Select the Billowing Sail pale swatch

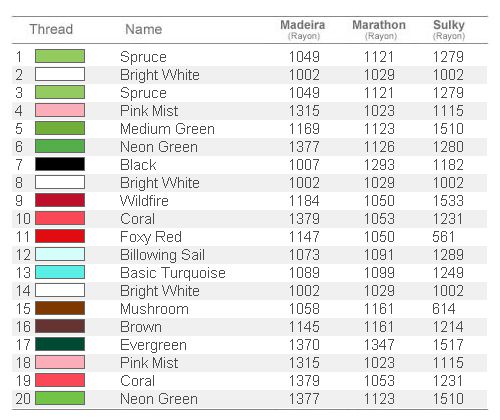[60, 254]
